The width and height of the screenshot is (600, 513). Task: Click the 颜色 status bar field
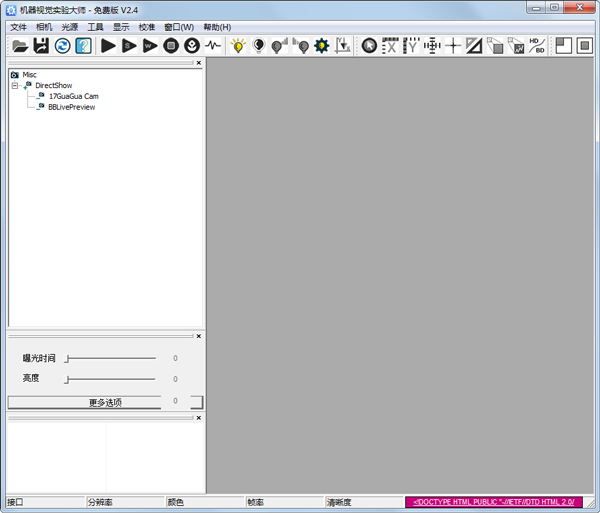205,502
